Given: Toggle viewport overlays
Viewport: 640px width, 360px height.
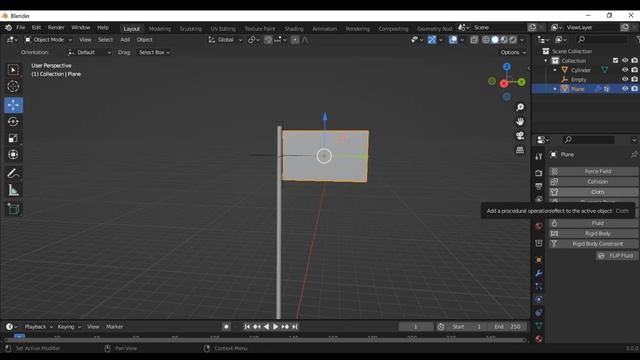Looking at the screenshot, I should tap(453, 40).
